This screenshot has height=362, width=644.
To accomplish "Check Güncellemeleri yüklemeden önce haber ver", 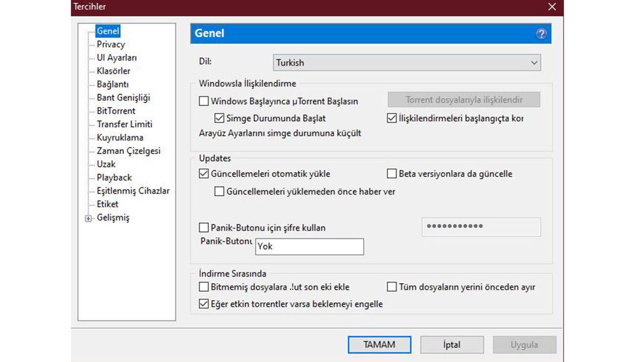I will (219, 191).
